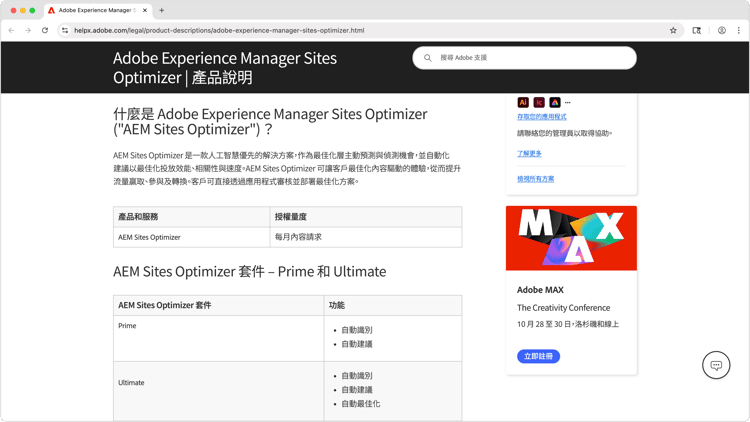Click the Prime row label

click(127, 326)
